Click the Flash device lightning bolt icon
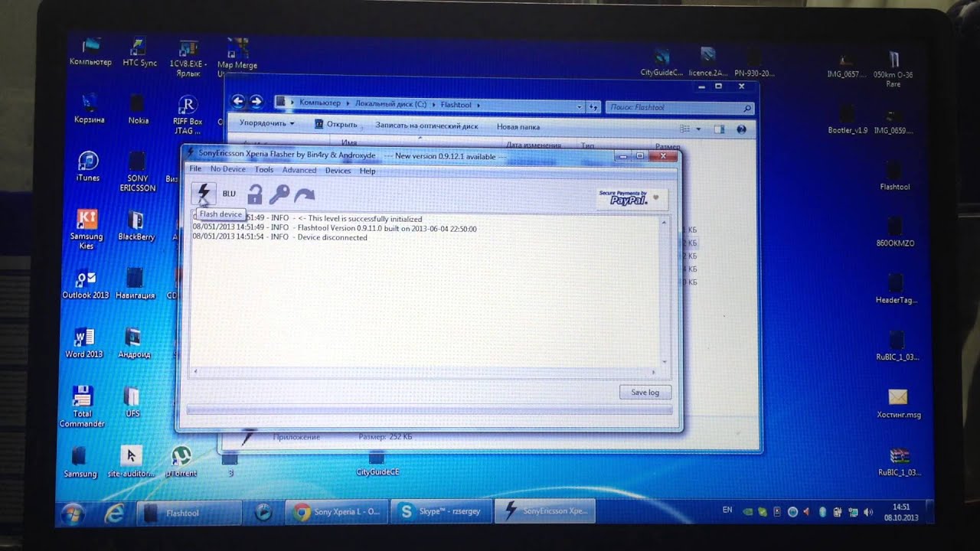The width and height of the screenshot is (980, 551). [204, 193]
